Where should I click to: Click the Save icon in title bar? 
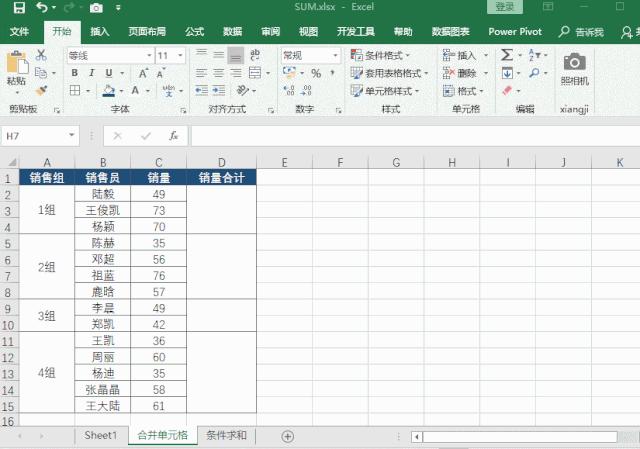(19, 7)
